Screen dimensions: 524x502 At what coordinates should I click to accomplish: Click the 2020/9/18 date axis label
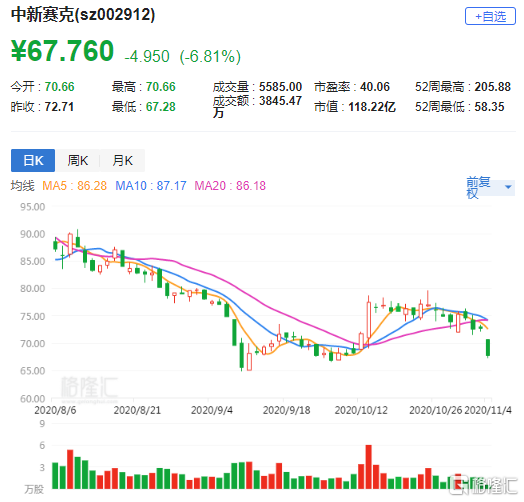point(286,410)
